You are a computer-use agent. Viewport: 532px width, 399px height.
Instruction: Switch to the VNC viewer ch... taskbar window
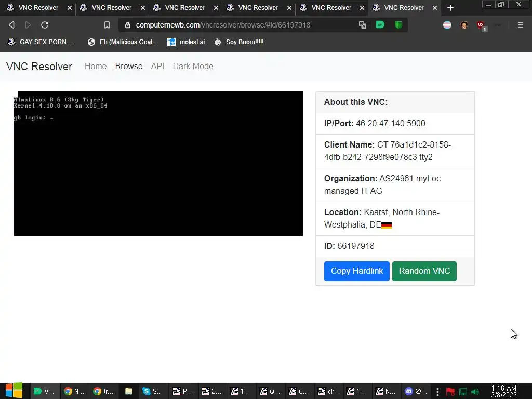(328, 391)
